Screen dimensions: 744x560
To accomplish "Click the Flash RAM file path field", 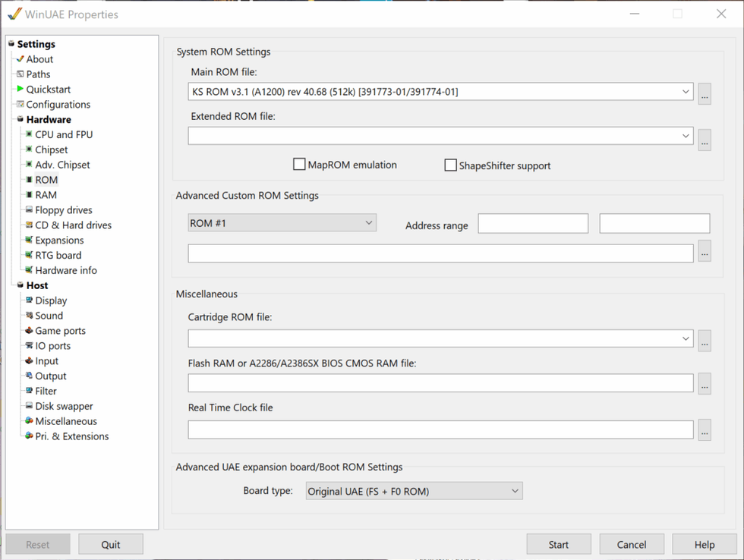I will click(440, 383).
